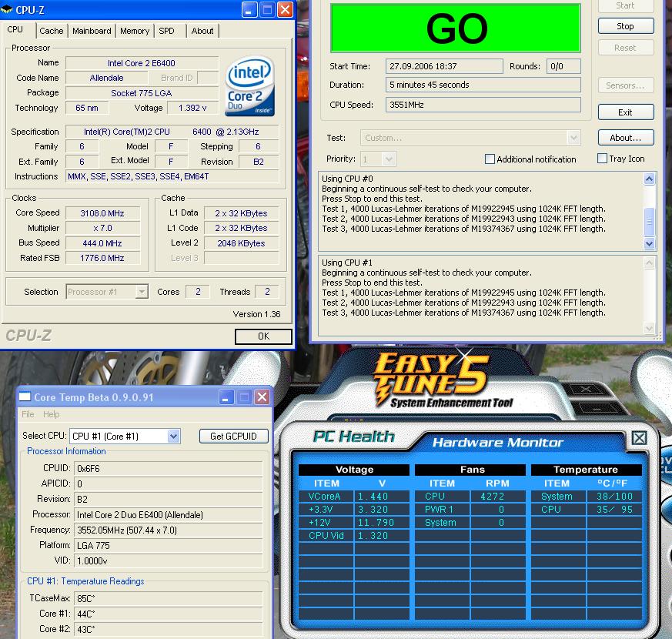Click the disabled Reset button

click(626, 48)
